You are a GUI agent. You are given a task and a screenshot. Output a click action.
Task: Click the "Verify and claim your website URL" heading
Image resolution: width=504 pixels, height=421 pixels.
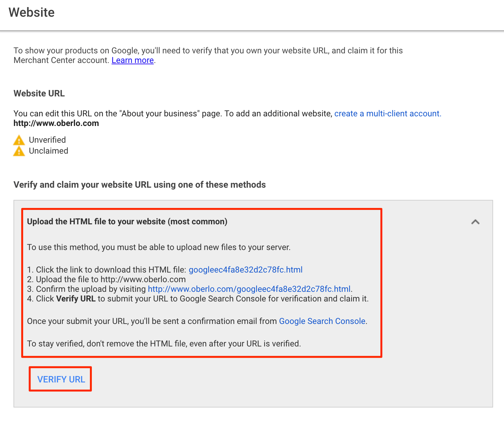tap(140, 185)
